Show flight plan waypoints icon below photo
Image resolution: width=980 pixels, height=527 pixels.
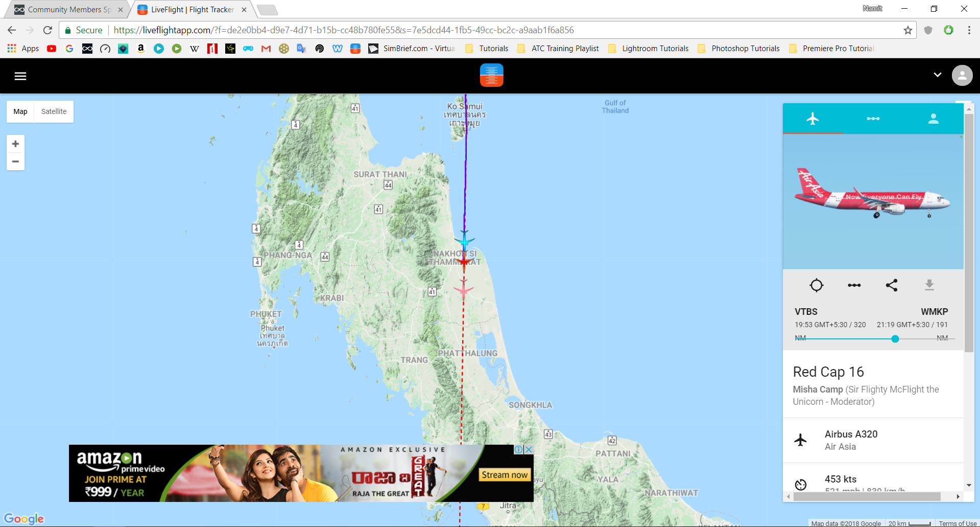[854, 285]
